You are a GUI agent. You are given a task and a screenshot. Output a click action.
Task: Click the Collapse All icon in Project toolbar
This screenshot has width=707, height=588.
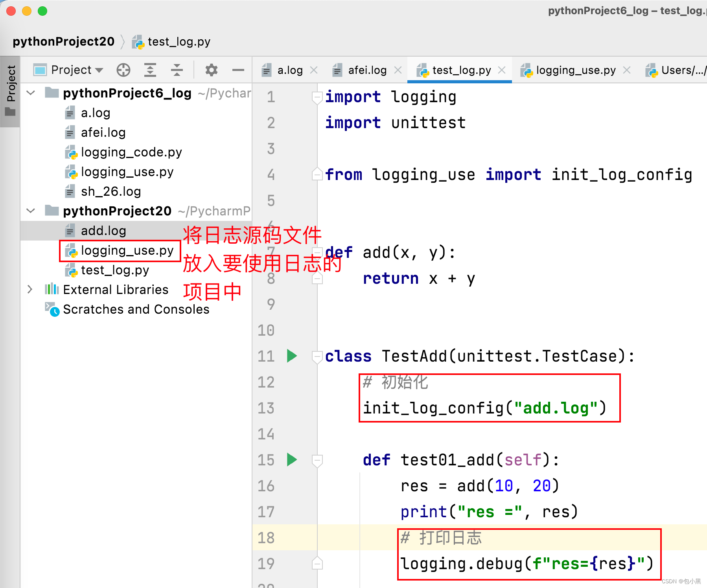click(177, 70)
